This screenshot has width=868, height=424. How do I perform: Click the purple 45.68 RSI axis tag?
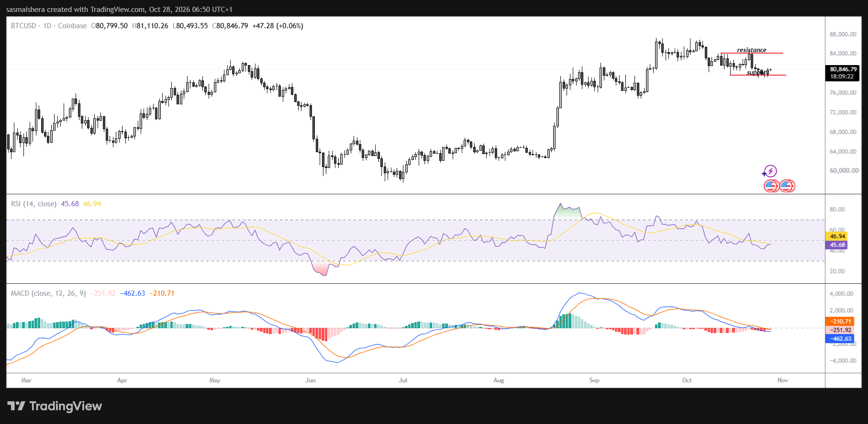[x=837, y=245]
